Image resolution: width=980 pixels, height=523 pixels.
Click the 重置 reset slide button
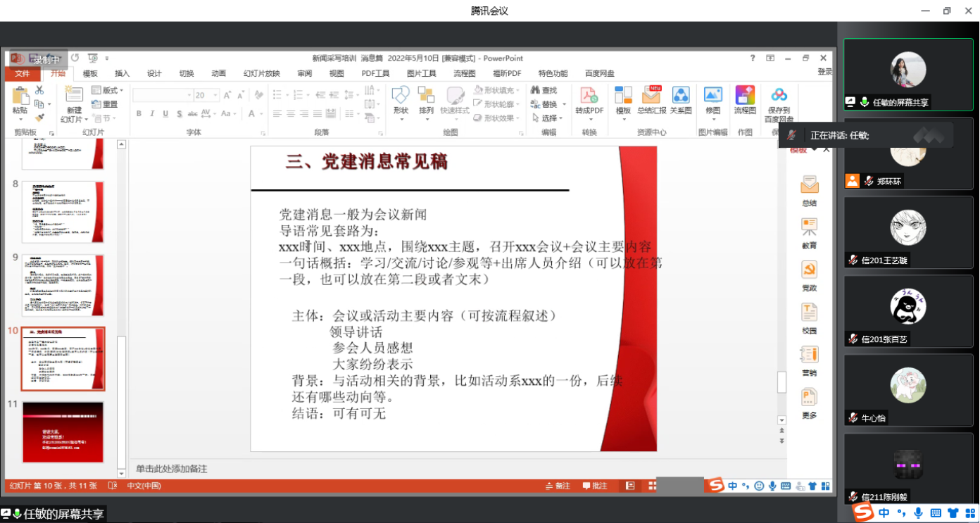pyautogui.click(x=105, y=104)
